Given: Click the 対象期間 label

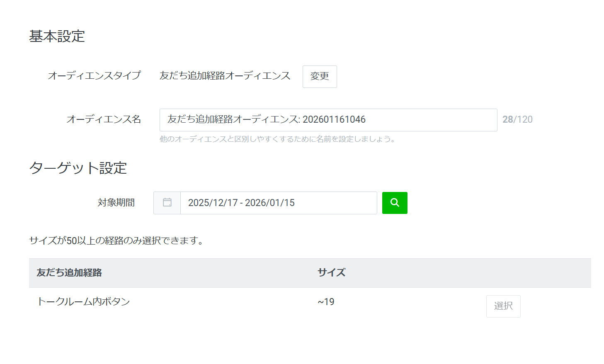Looking at the screenshot, I should pyautogui.click(x=116, y=203).
